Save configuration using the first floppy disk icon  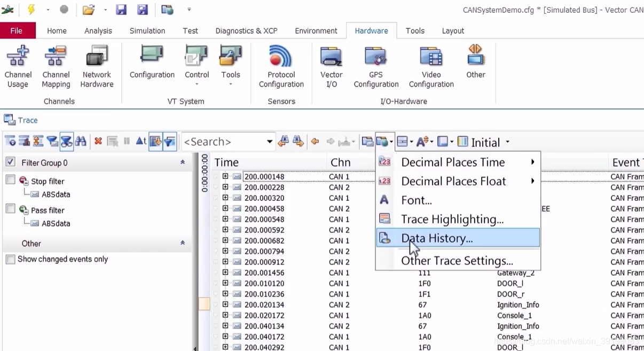click(x=121, y=10)
